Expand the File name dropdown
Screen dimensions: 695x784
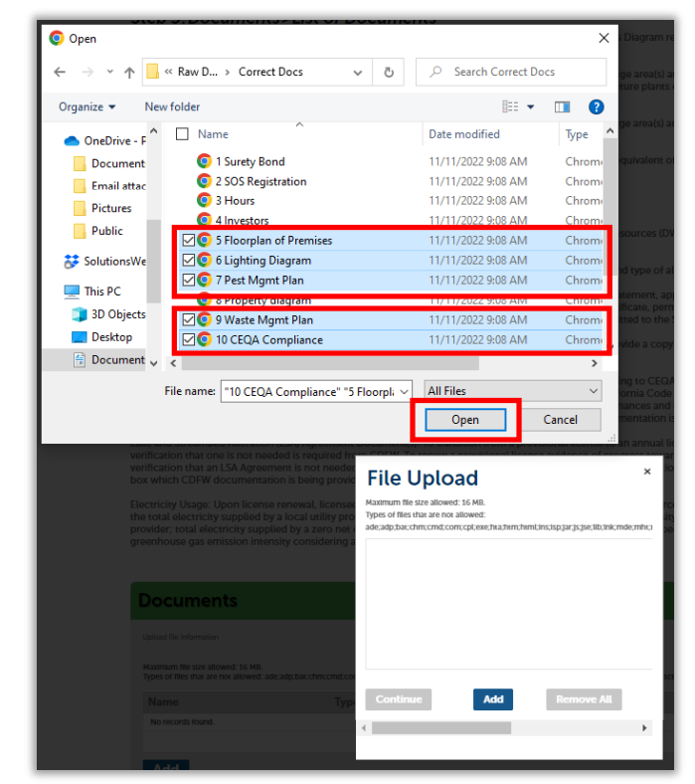[x=405, y=391]
